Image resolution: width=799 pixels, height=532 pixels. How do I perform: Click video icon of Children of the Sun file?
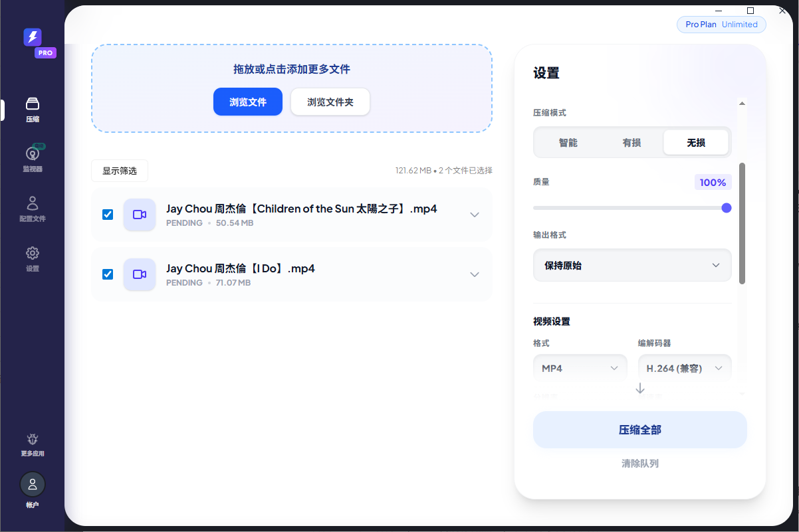tap(140, 215)
